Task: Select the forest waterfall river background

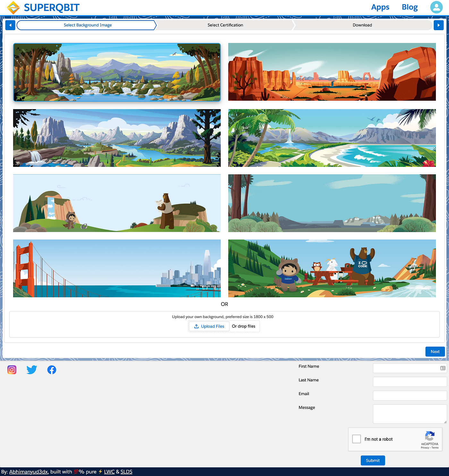Action: coord(117,72)
